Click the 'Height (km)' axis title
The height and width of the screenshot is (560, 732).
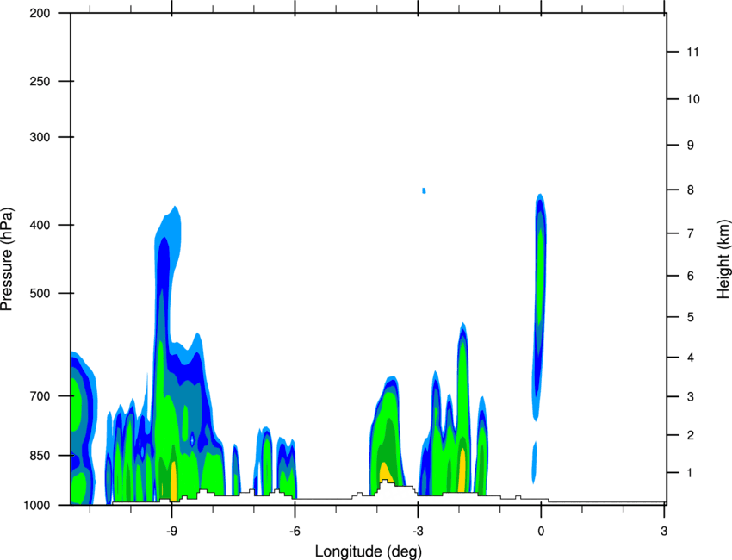tap(723, 258)
